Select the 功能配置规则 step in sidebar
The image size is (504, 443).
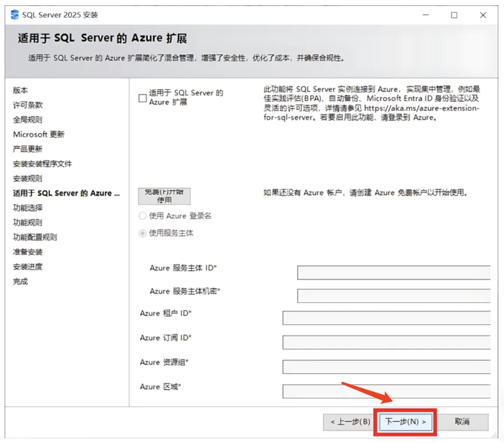(x=35, y=237)
